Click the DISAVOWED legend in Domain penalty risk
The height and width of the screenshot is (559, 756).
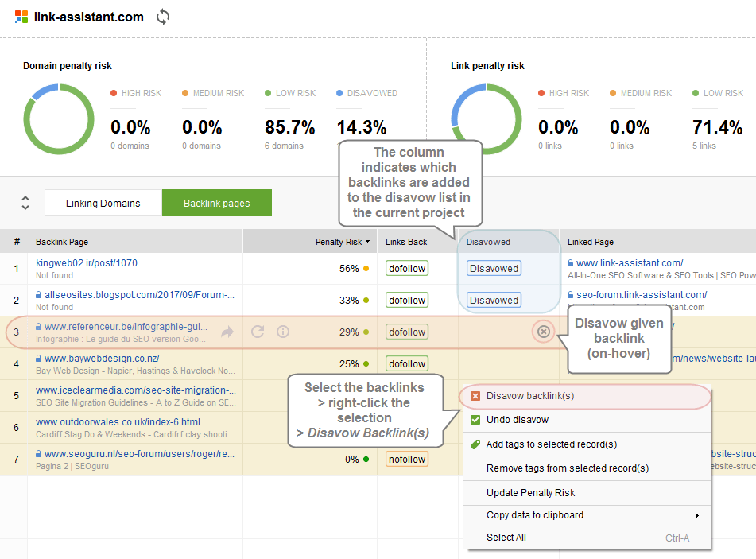pos(367,93)
